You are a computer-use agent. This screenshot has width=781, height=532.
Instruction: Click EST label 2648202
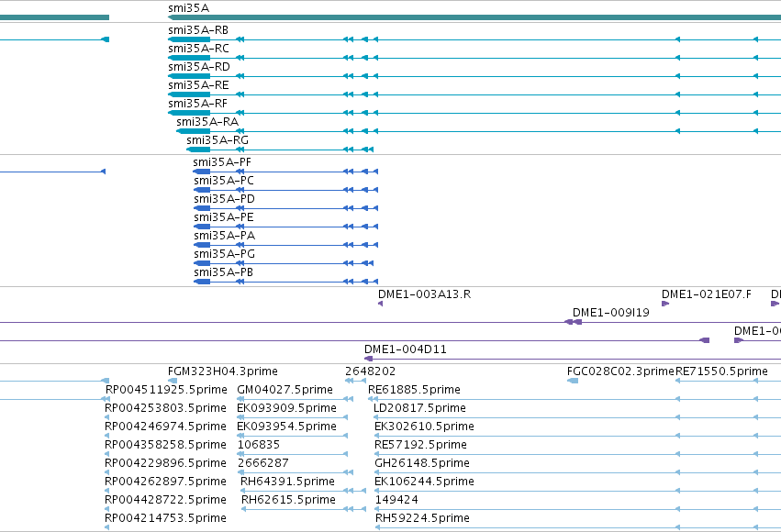pos(370,371)
